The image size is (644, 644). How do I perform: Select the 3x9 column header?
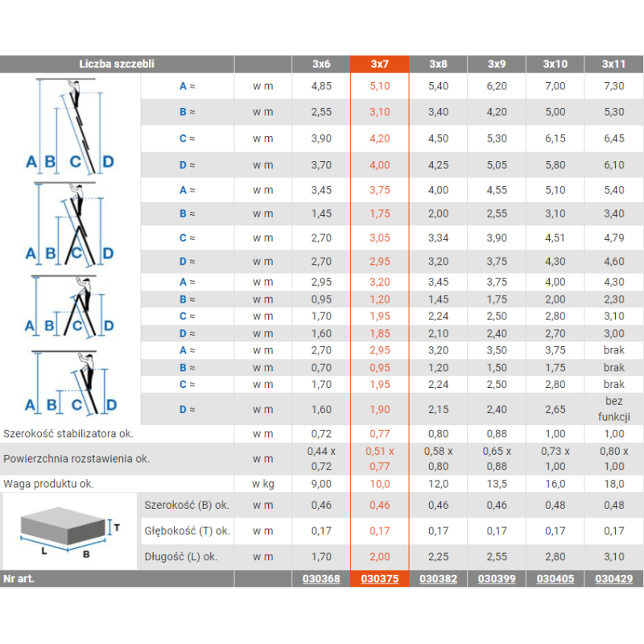[x=497, y=64]
